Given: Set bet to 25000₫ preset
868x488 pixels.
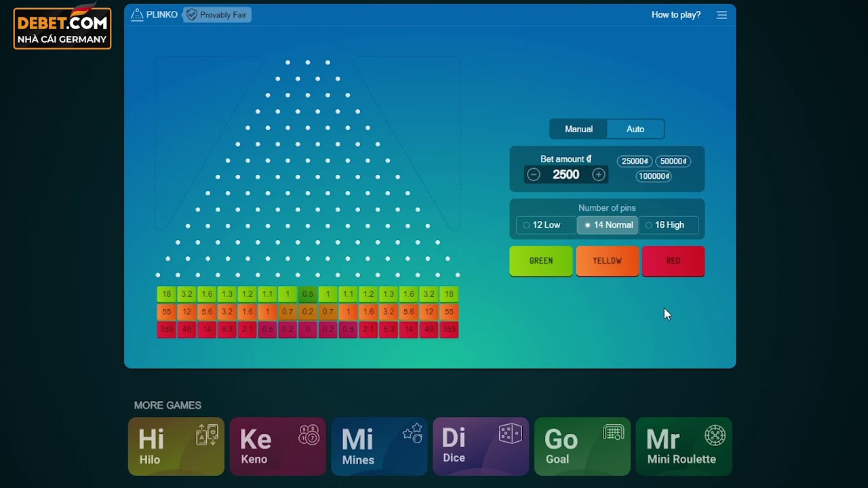Looking at the screenshot, I should coord(635,161).
